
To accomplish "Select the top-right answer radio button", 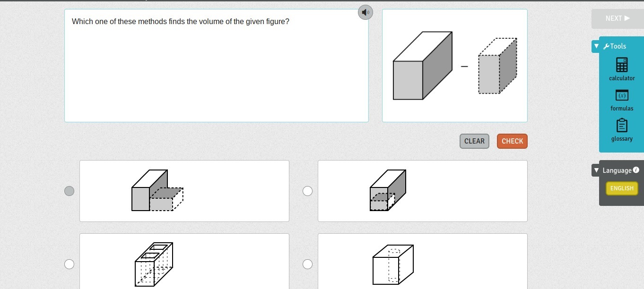I will (x=307, y=191).
